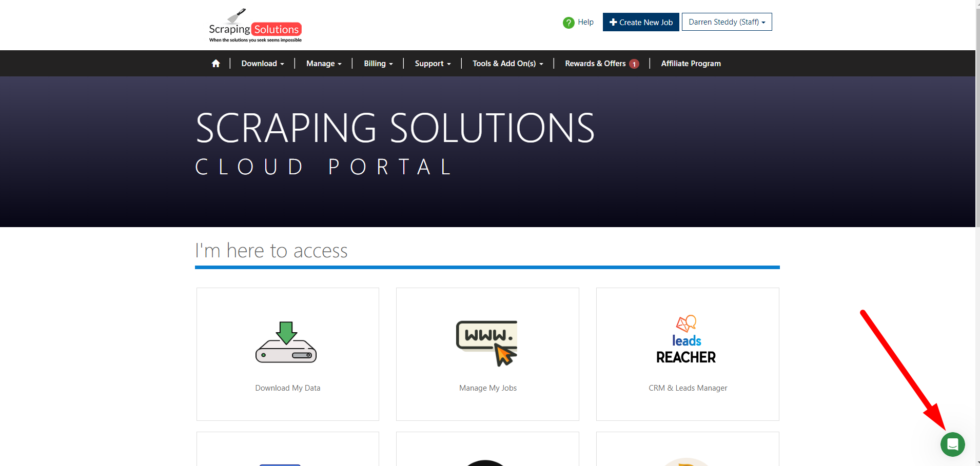Open the Manage My Jobs link
The height and width of the screenshot is (466, 980).
[488, 388]
